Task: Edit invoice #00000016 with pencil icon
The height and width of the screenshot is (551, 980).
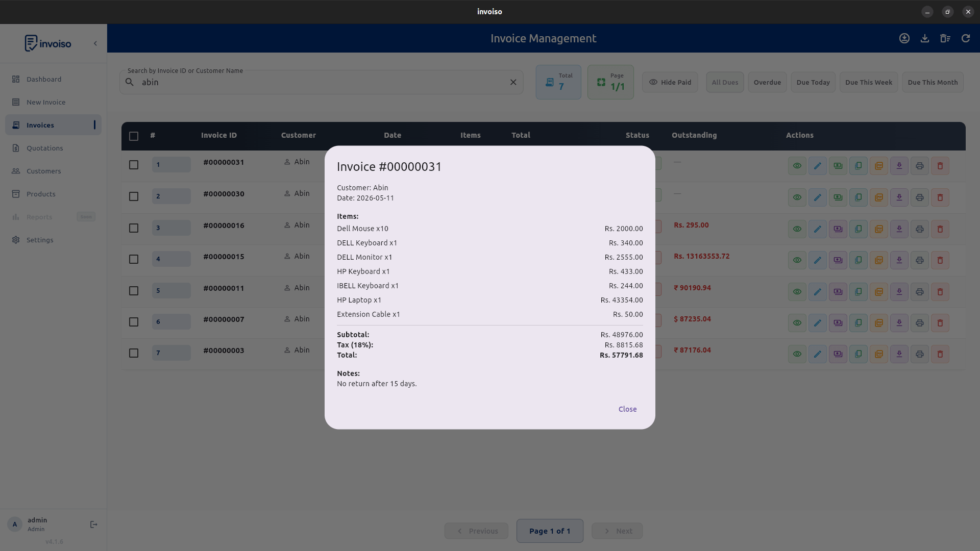Action: (818, 229)
